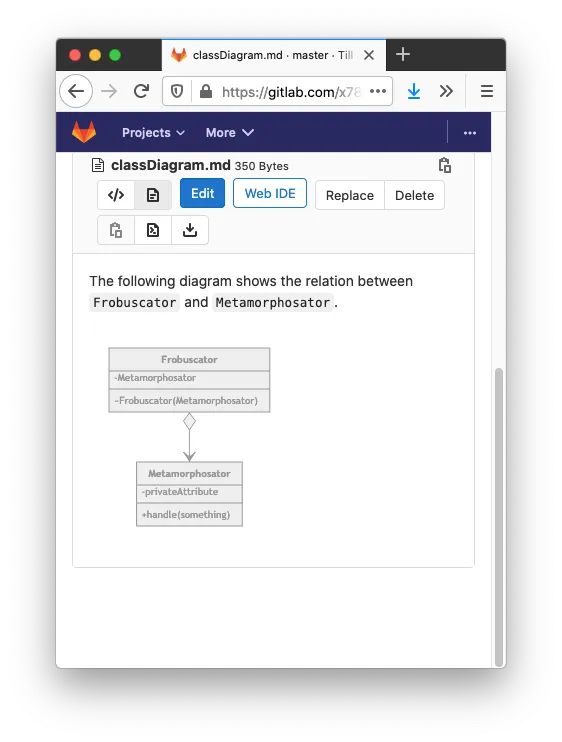Viewport: 562px width, 742px height.
Task: Open new browser tab plus button
Action: point(403,54)
